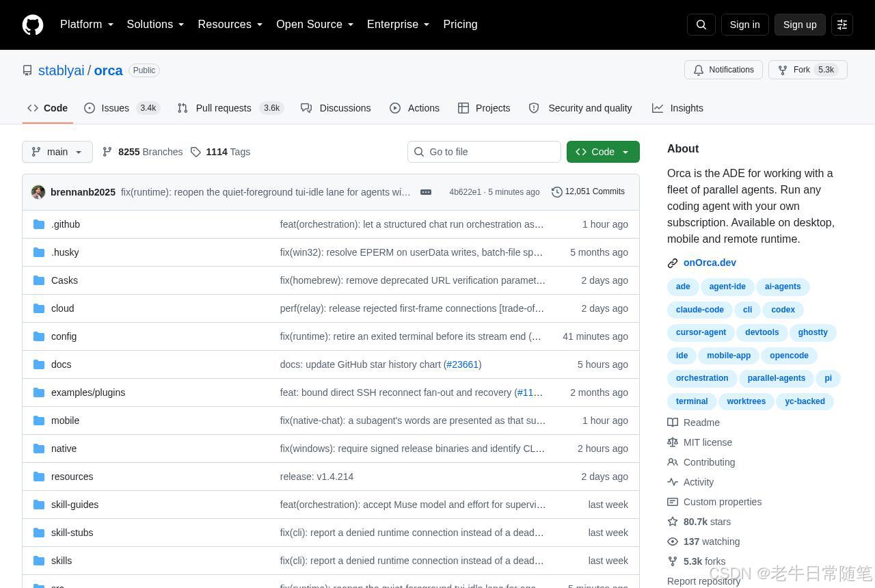Viewport: 875px width, 588px height.
Task: Click the Sign in button
Action: pyautogui.click(x=744, y=25)
